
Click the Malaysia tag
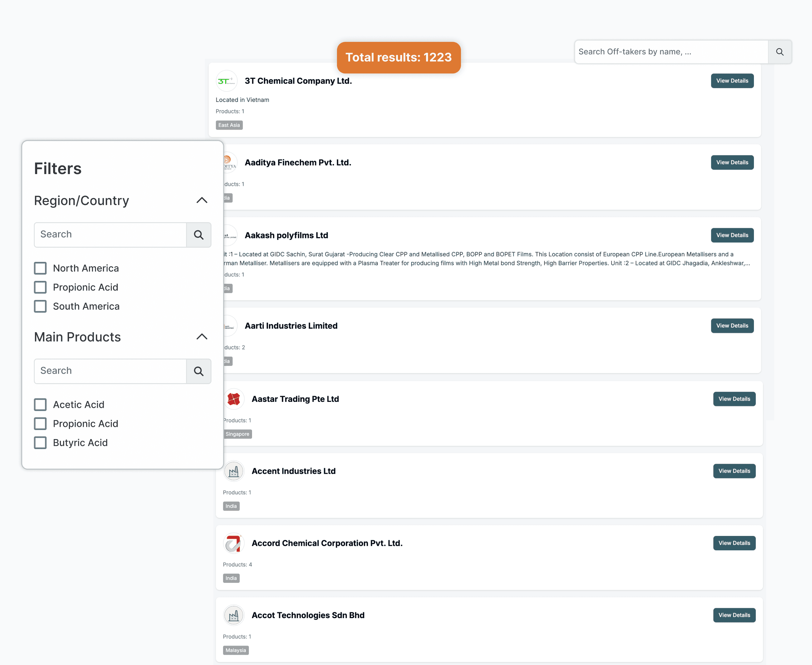236,650
